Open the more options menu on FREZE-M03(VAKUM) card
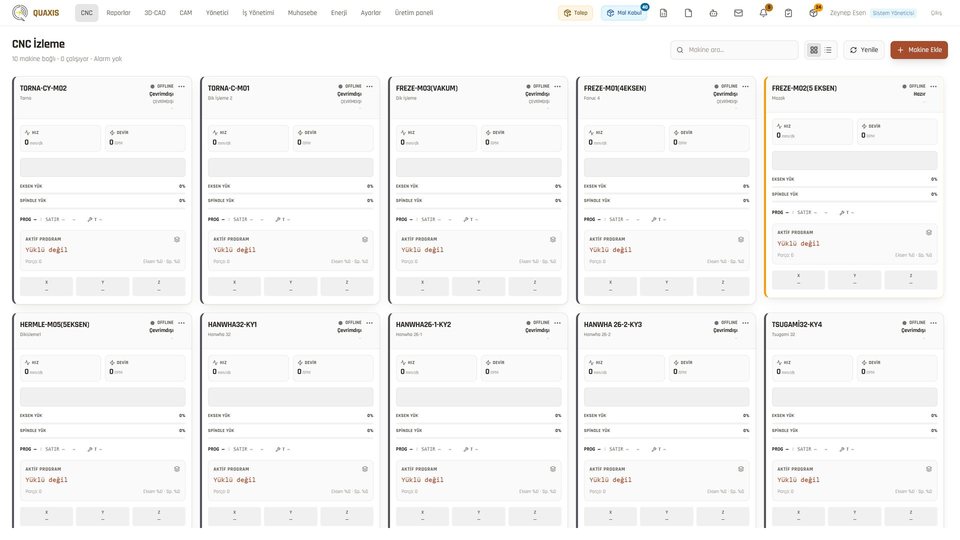Screen dimensions: 960x540 pos(558,87)
